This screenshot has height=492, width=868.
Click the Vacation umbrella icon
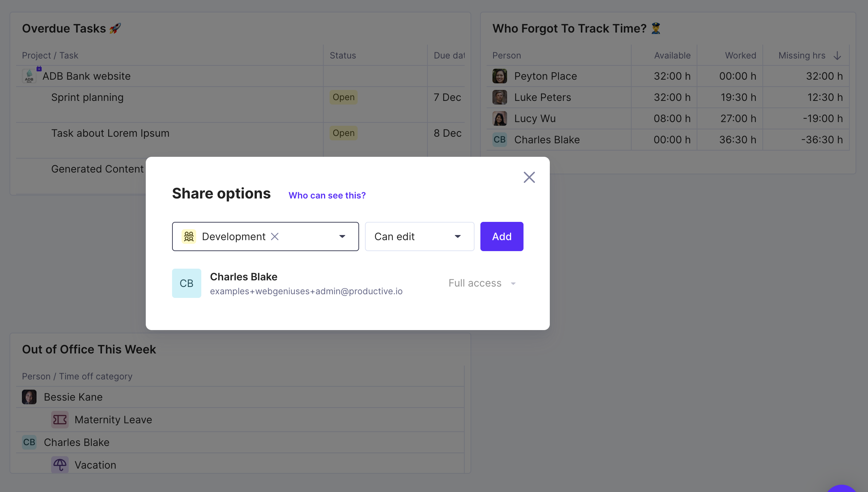coord(60,465)
